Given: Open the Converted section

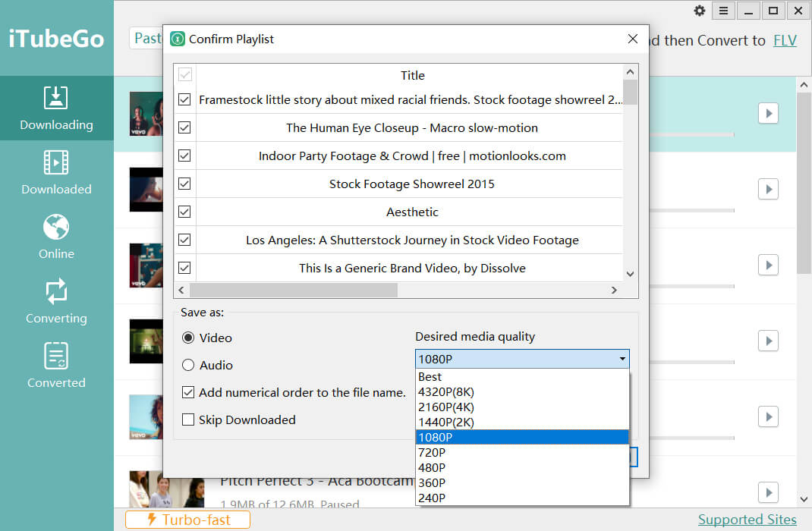Looking at the screenshot, I should coord(56,366).
